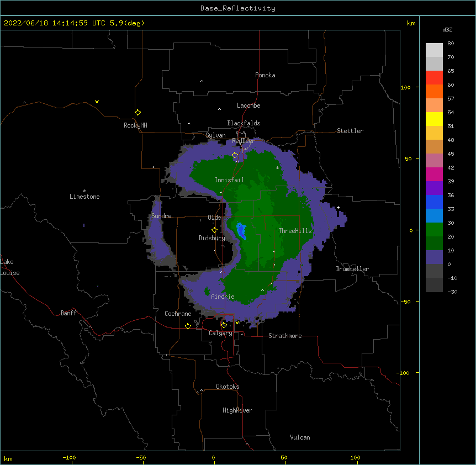Select the Limestone label
The width and height of the screenshot is (476, 465).
point(84,197)
